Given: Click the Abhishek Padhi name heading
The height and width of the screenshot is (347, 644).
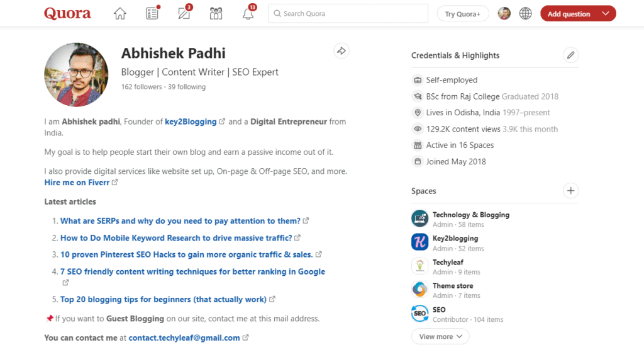Looking at the screenshot, I should 174,54.
